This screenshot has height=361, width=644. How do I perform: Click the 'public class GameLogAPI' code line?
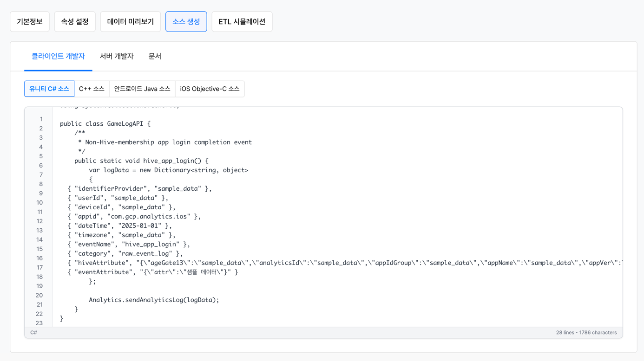point(105,124)
